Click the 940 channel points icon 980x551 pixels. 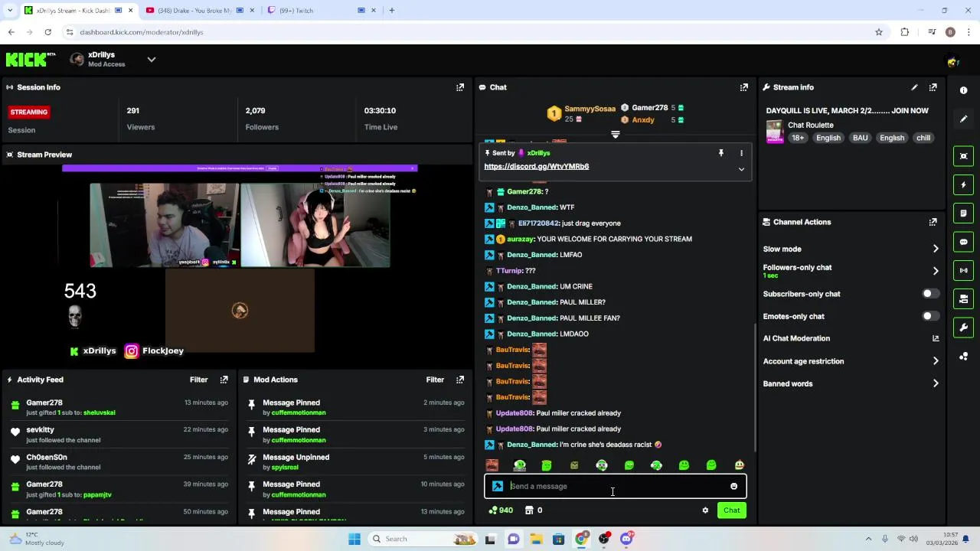pos(492,510)
